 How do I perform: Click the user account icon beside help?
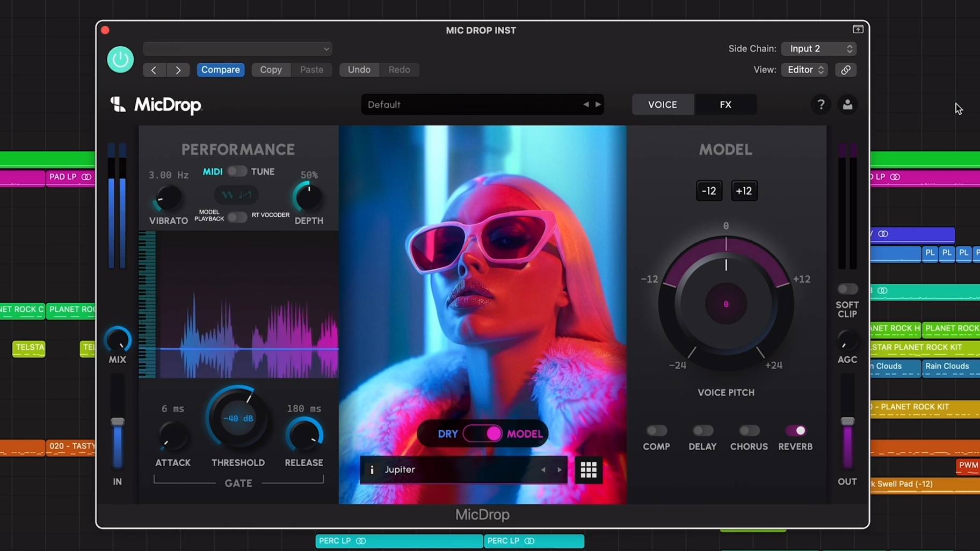[x=847, y=104]
